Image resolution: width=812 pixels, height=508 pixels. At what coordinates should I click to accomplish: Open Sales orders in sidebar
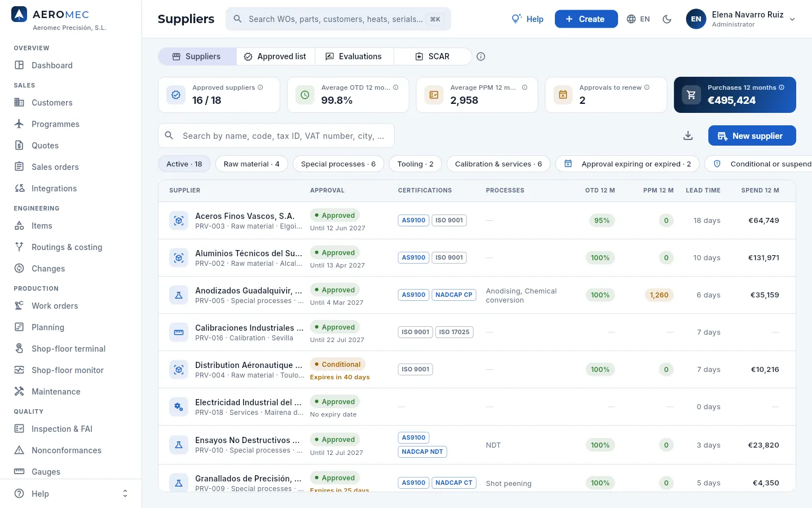70,167
